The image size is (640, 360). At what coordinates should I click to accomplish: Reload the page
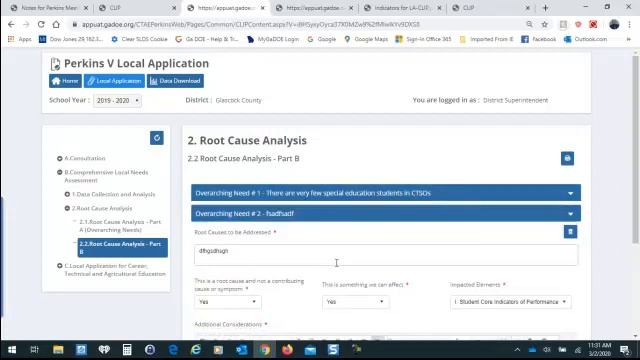(41, 24)
